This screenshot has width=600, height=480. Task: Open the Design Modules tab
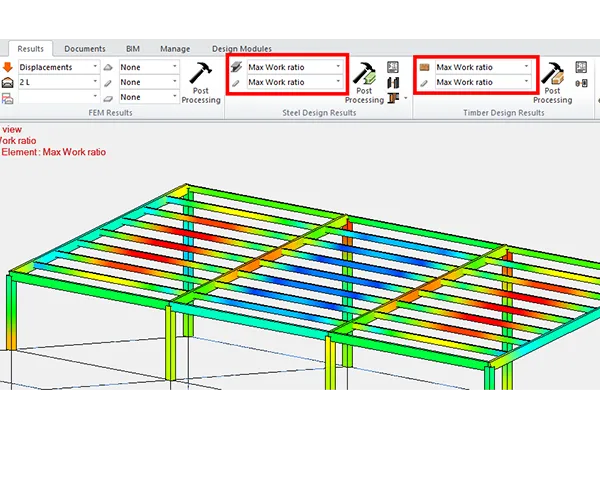(x=242, y=49)
